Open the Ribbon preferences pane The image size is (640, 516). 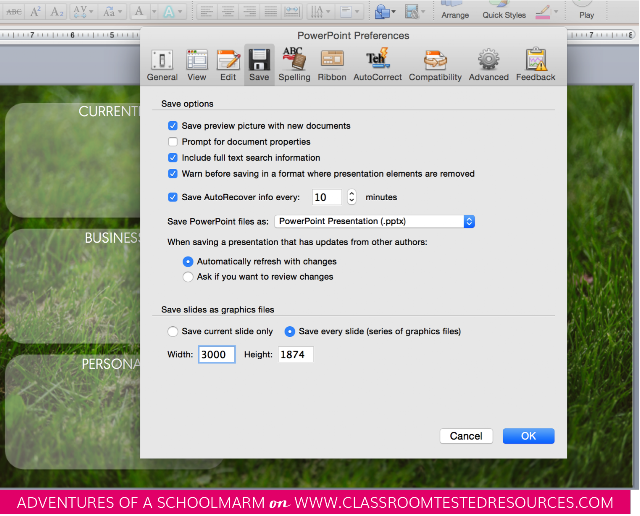[332, 65]
